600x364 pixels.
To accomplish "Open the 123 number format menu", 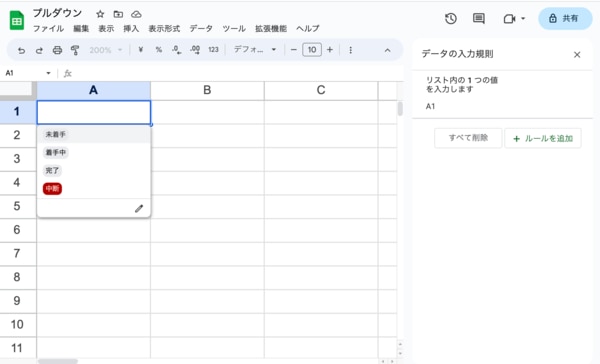I will pos(213,50).
